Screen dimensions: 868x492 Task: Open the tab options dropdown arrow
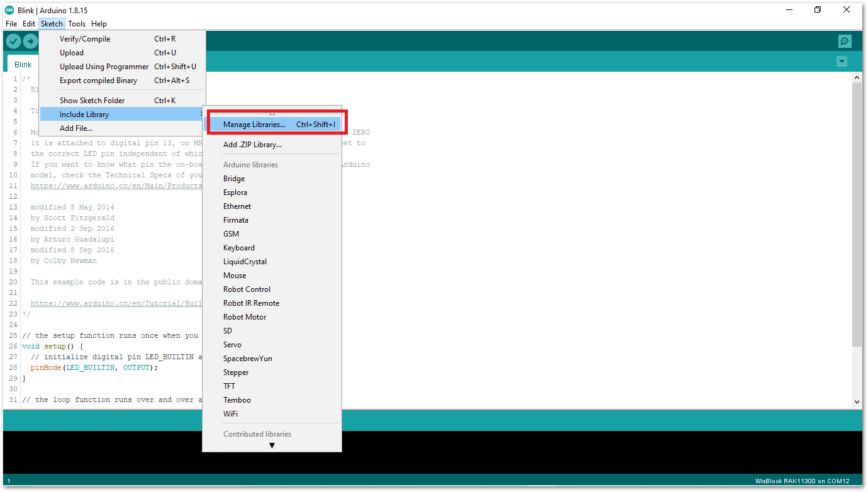(842, 62)
